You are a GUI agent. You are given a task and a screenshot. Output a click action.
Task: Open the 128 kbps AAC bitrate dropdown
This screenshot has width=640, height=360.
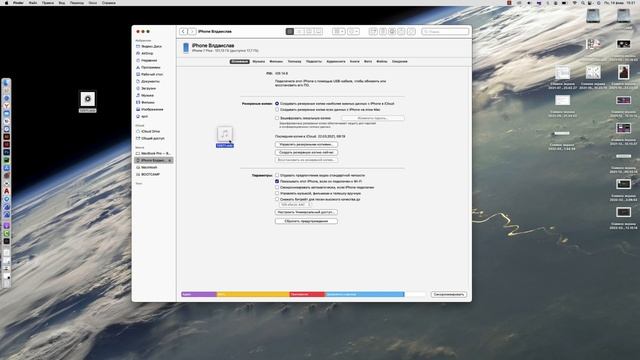pos(296,204)
